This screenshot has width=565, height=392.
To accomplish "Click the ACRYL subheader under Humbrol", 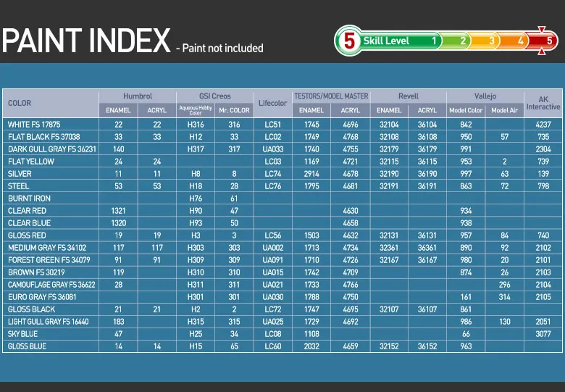I will click(156, 110).
